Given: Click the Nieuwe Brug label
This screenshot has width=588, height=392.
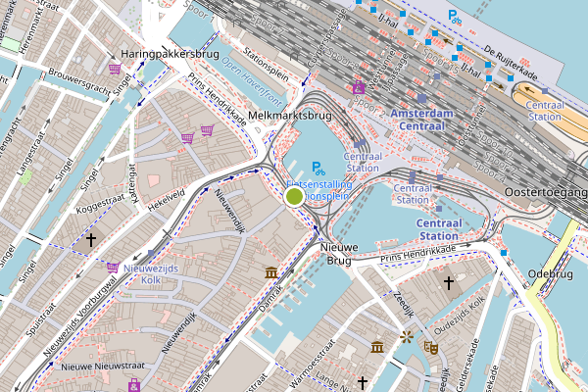Looking at the screenshot, I should (x=339, y=254).
